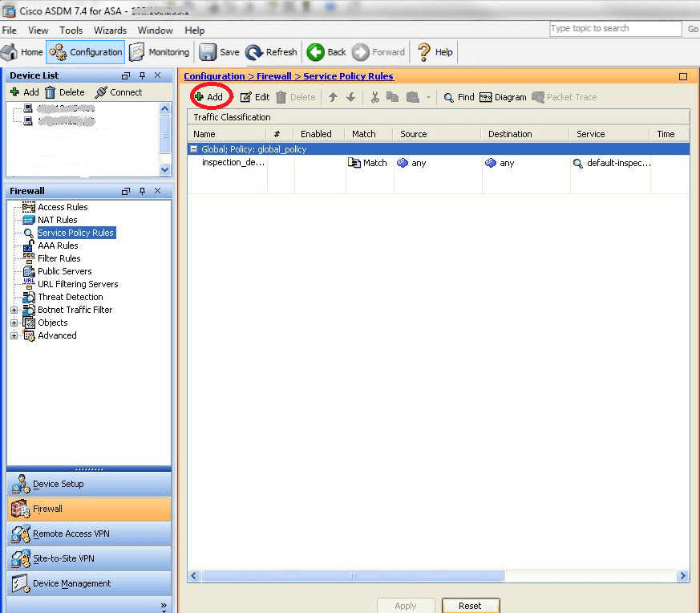Open the View menu
Viewport: 700px width, 613px height.
tap(38, 30)
